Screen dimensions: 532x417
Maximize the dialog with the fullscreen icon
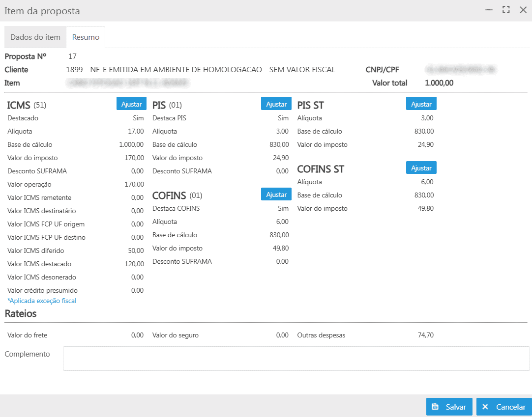point(506,10)
